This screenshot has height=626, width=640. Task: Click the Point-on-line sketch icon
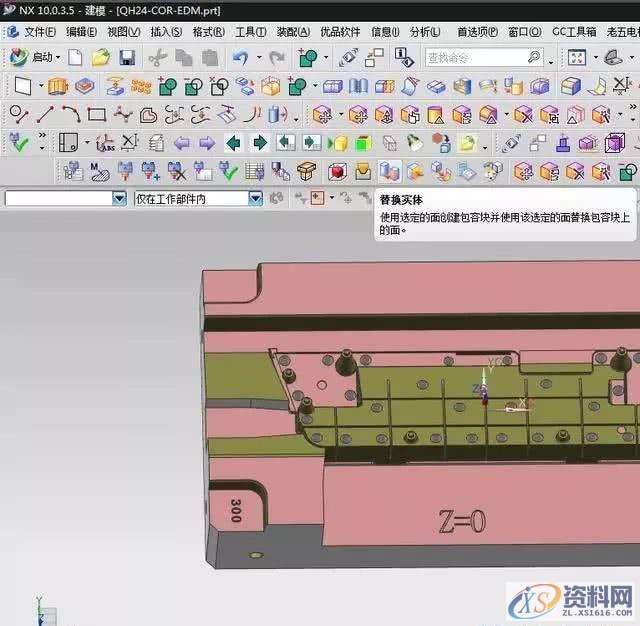pos(19,115)
